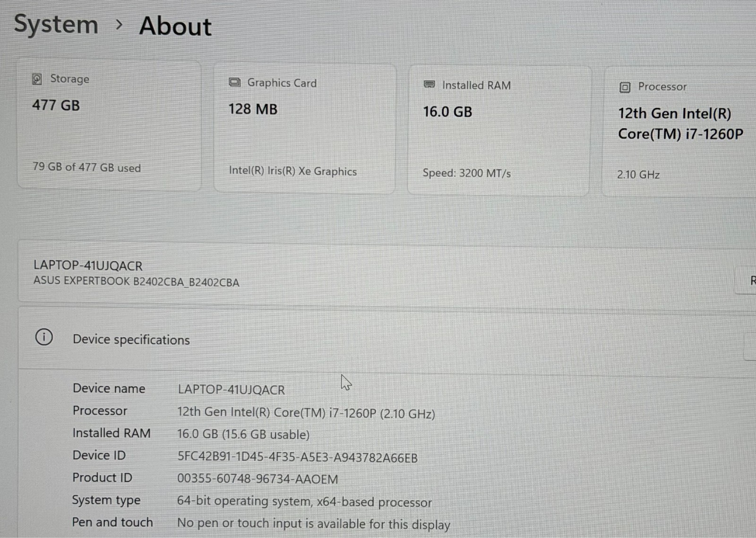Click the Device specifications info icon
This screenshot has height=538, width=756.
point(44,337)
